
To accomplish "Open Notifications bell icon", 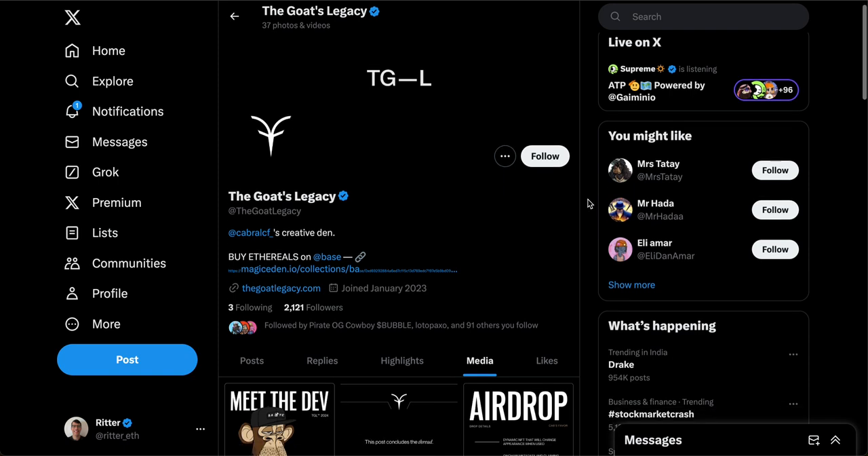I will click(73, 111).
